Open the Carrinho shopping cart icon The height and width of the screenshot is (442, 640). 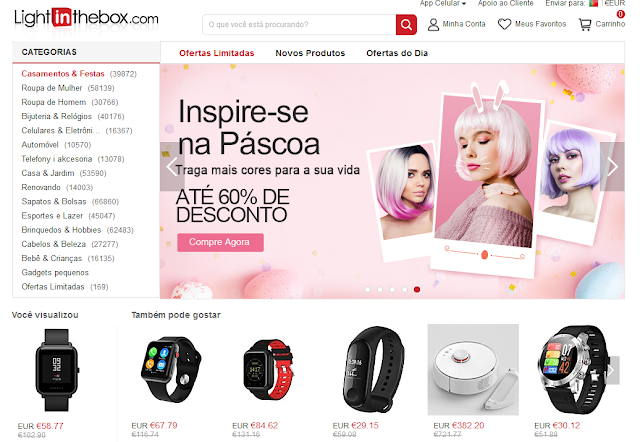[584, 24]
